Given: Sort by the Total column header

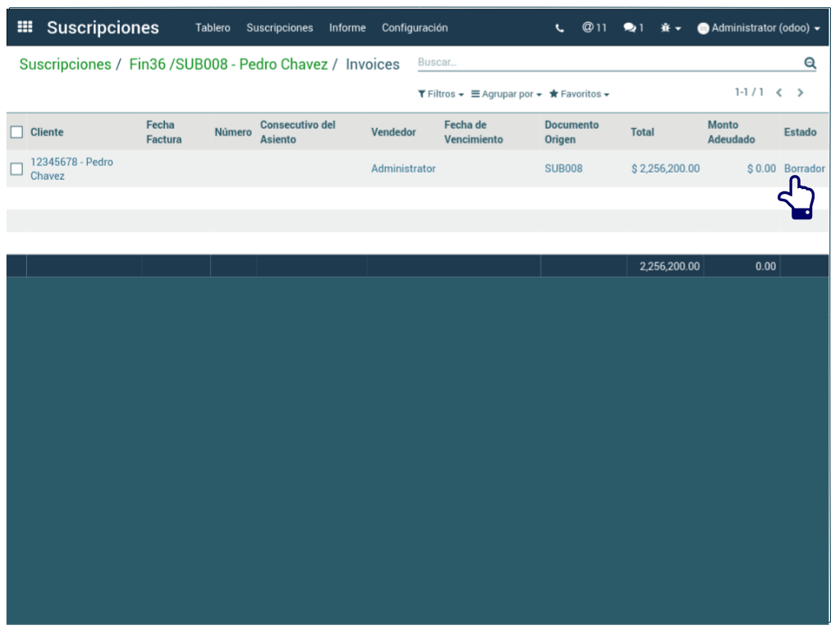Looking at the screenshot, I should 642,132.
